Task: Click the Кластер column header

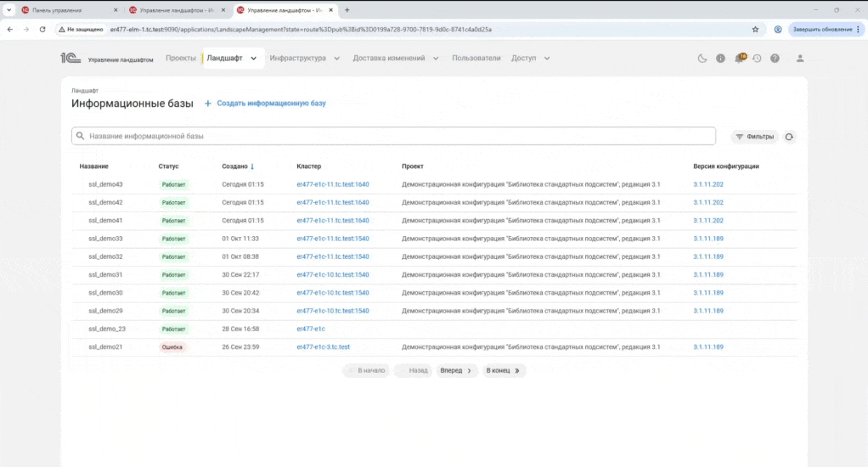Action: click(x=308, y=166)
